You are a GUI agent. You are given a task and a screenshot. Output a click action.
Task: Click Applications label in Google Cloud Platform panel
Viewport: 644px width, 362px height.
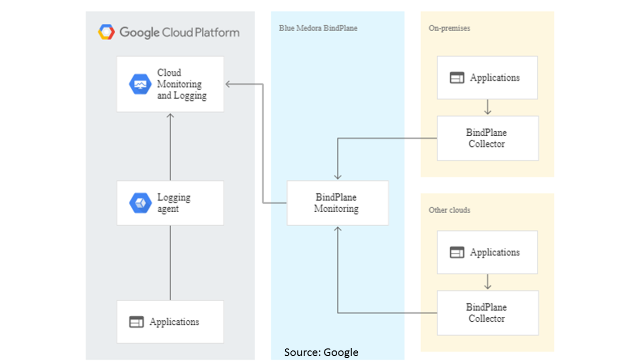click(x=174, y=322)
